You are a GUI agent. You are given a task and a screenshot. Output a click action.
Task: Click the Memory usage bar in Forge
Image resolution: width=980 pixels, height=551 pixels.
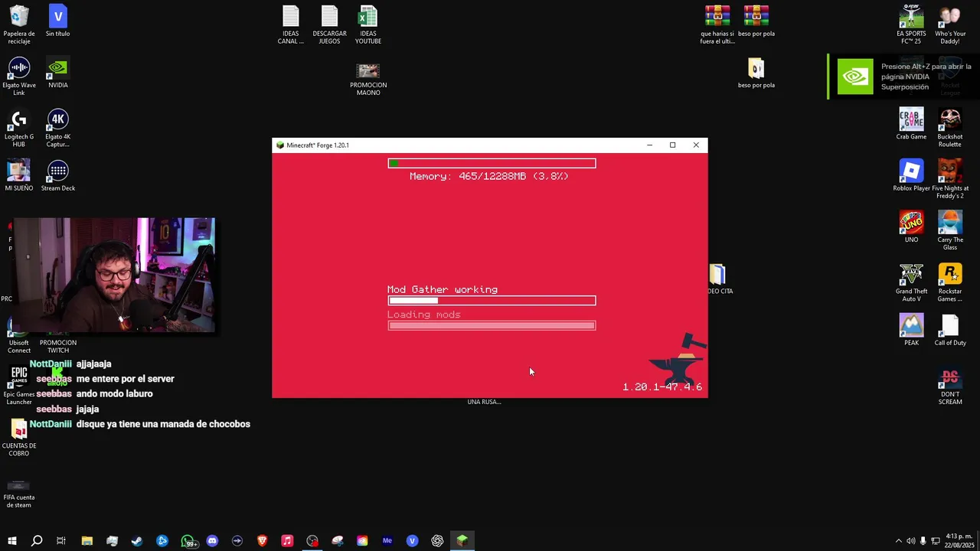click(x=492, y=163)
